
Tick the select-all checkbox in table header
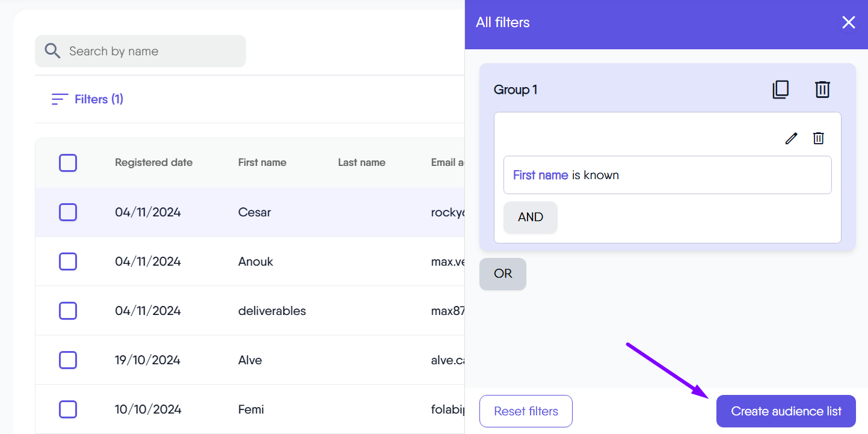coord(68,163)
